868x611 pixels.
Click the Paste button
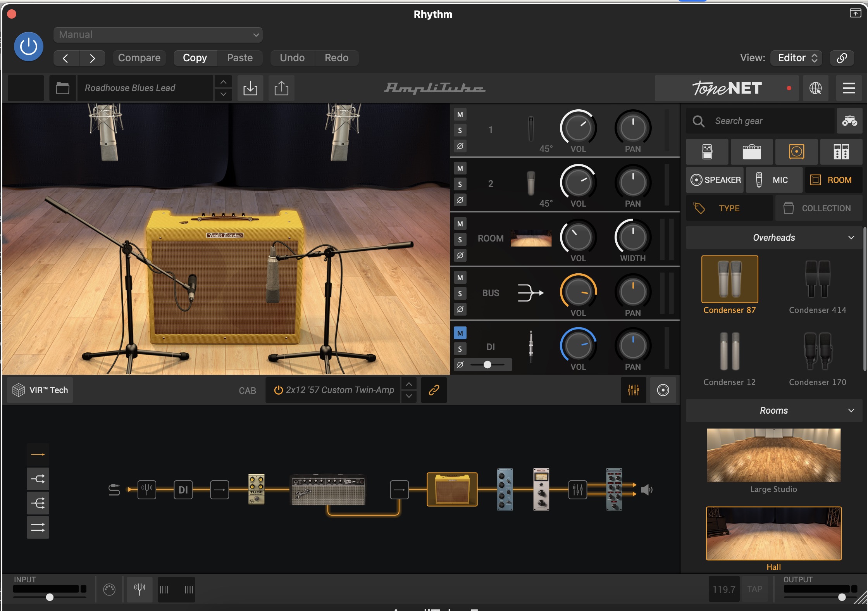pyautogui.click(x=240, y=58)
